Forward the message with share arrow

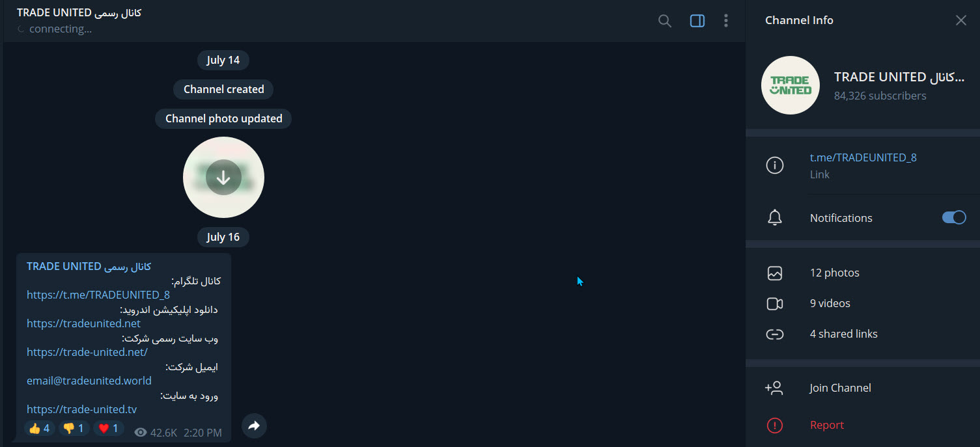click(x=254, y=426)
